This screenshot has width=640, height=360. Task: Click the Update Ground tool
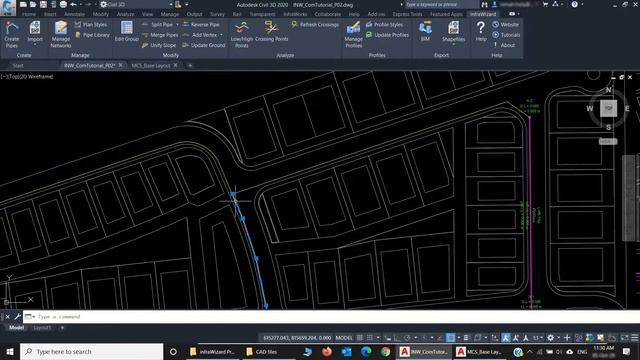[204, 45]
